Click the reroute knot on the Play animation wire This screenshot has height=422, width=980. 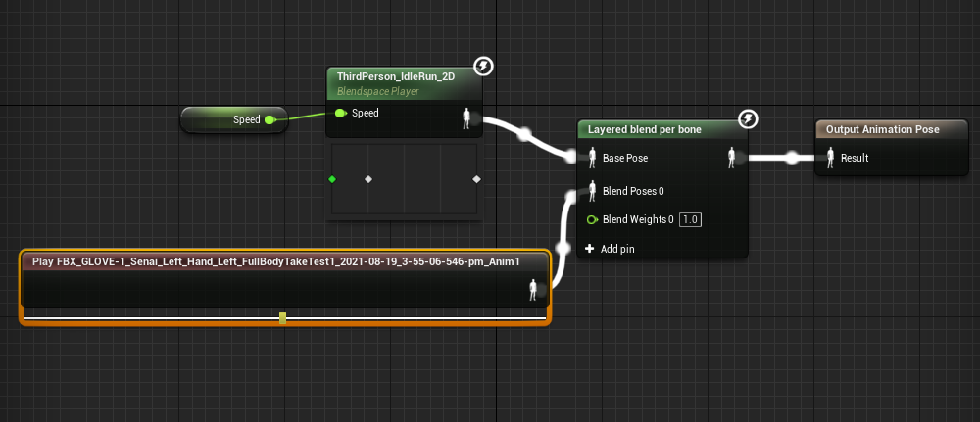pos(563,249)
